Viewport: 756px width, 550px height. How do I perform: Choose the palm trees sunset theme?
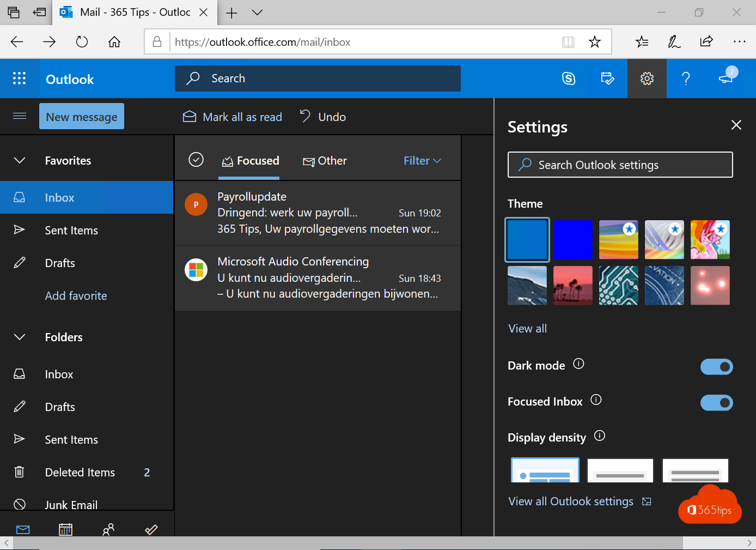pos(573,286)
